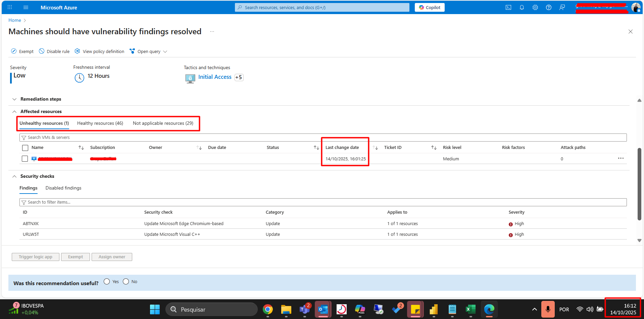Click the Copilot button
This screenshot has height=319, width=644.
click(430, 7)
